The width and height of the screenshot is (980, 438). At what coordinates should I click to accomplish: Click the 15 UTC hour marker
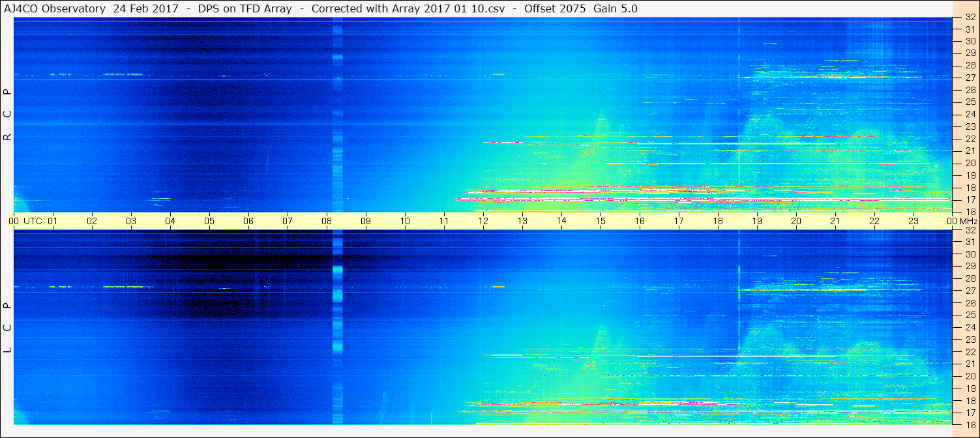(601, 221)
